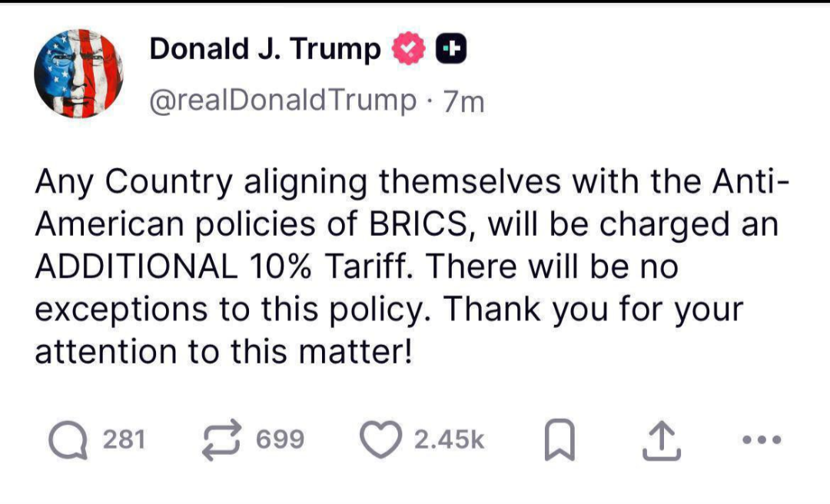This screenshot has height=504, width=830.
Task: Click the 'attention to this matter!' last line
Action: [224, 351]
